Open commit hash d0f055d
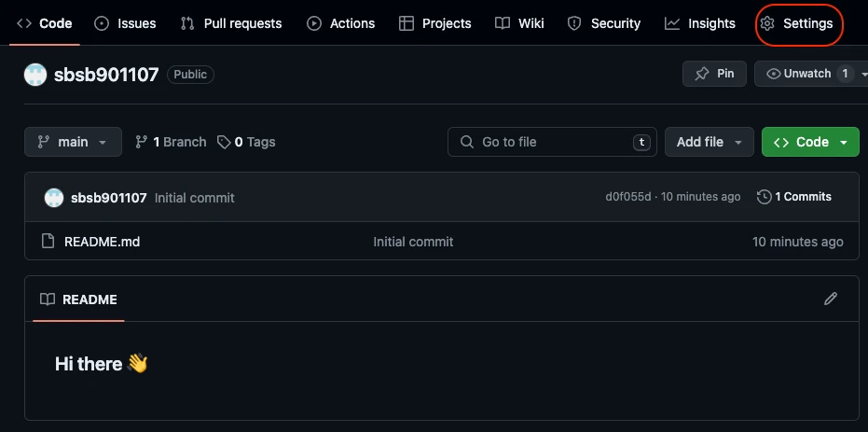 pos(628,197)
